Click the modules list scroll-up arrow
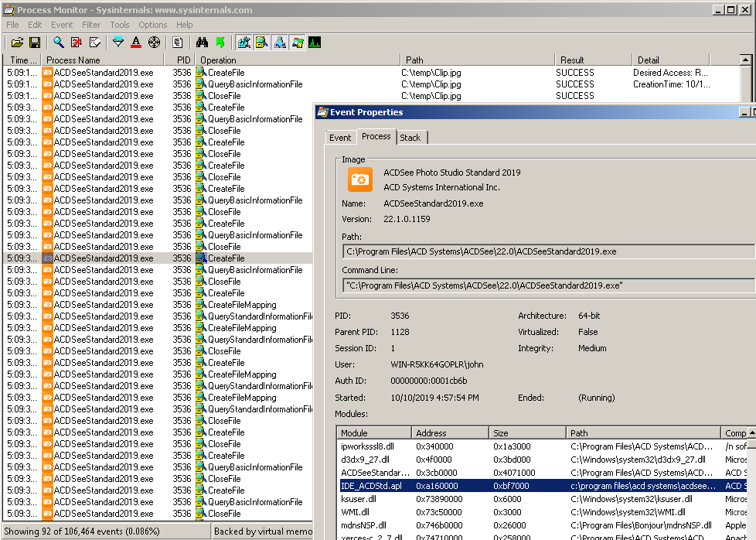 pos(751,432)
